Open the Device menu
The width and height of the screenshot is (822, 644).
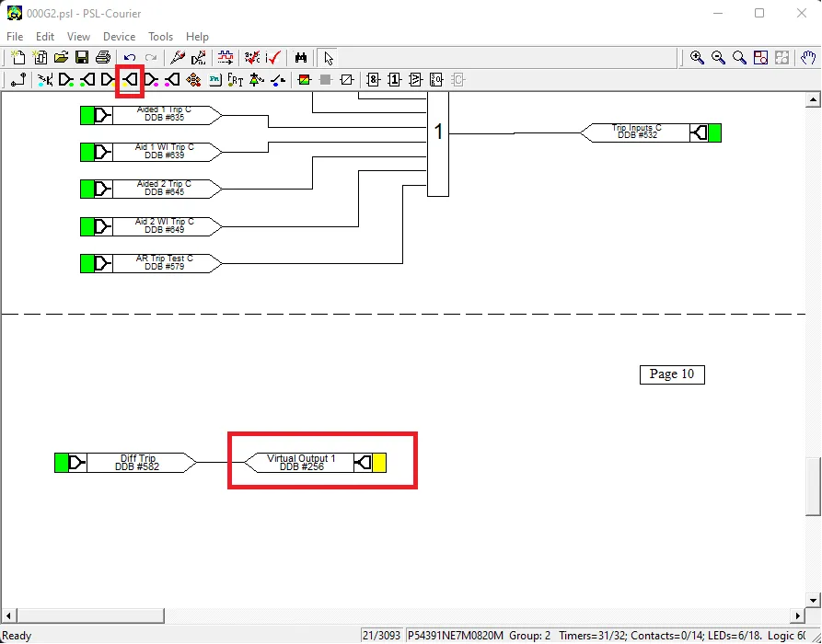[119, 37]
